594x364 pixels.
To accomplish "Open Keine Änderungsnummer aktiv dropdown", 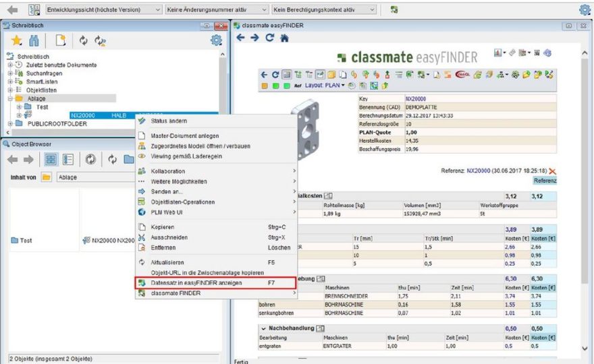I will pyautogui.click(x=217, y=10).
